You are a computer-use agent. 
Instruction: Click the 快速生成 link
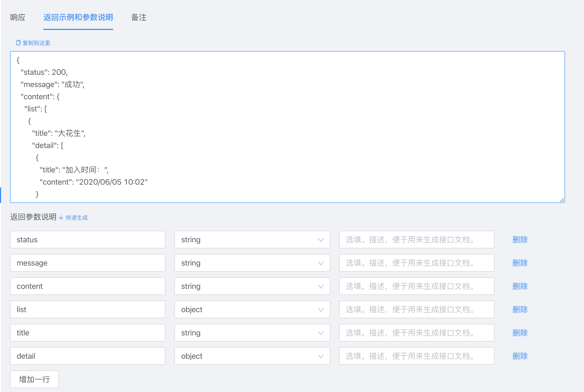tap(76, 218)
